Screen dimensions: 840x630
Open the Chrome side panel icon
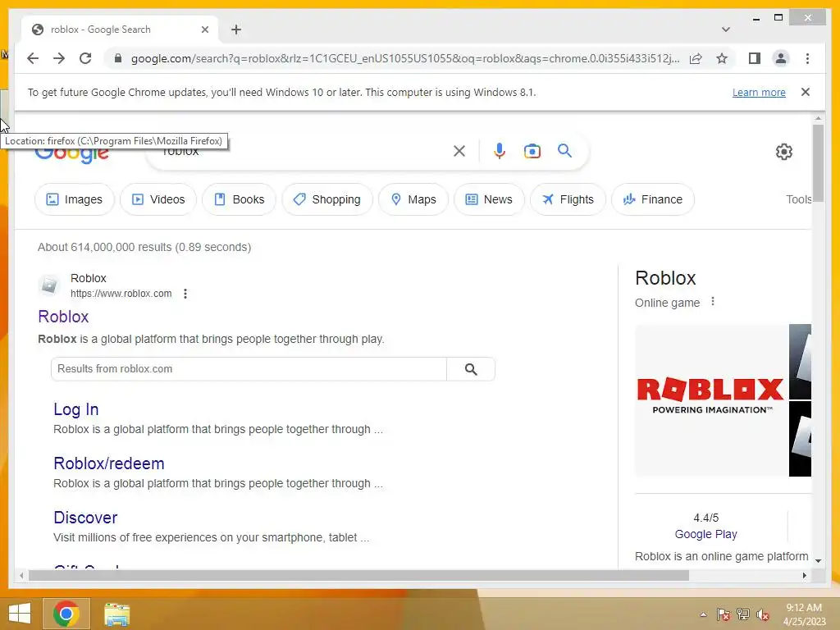click(x=755, y=58)
